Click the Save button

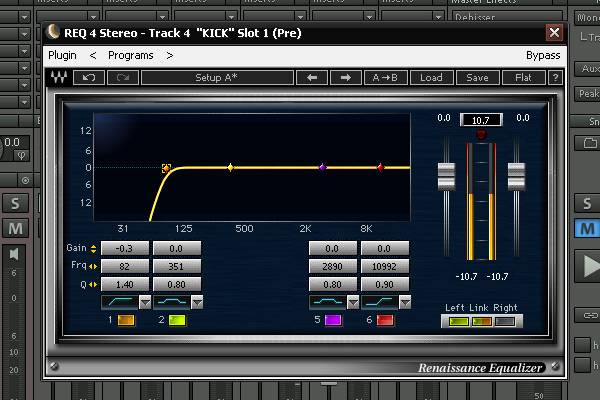click(x=477, y=78)
